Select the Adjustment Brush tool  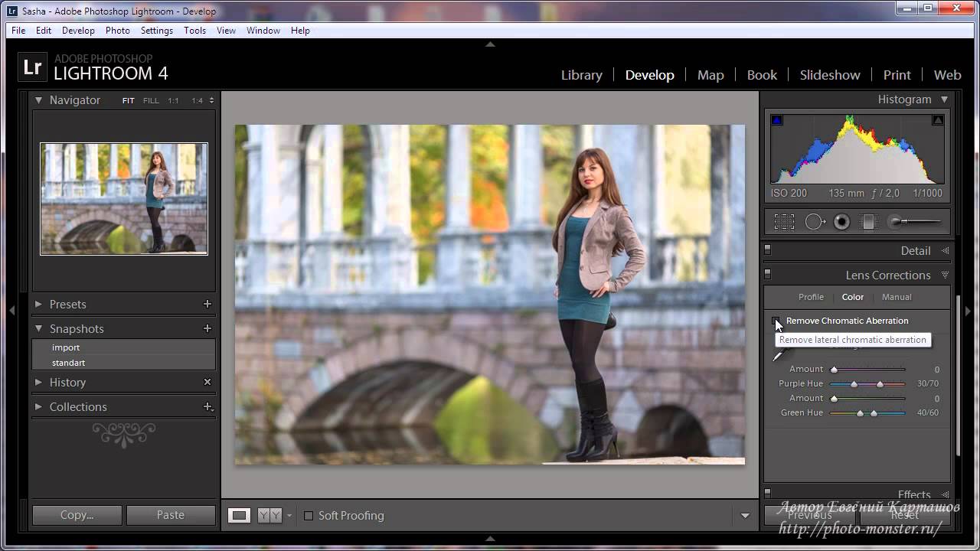click(914, 222)
